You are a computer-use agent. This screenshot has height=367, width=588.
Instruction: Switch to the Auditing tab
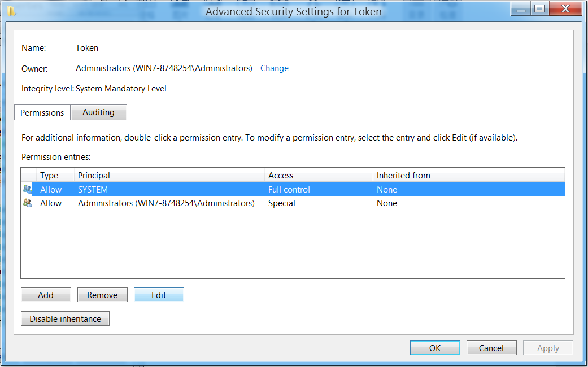(x=99, y=112)
